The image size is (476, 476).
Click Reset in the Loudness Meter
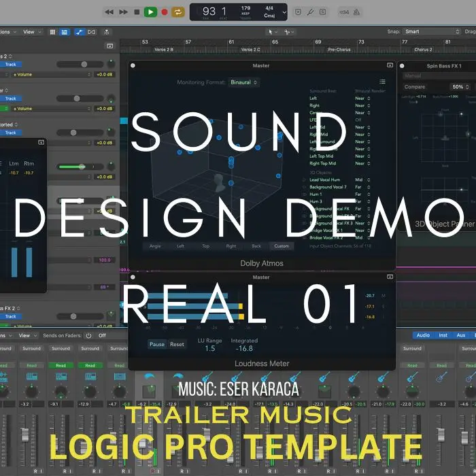(x=177, y=344)
